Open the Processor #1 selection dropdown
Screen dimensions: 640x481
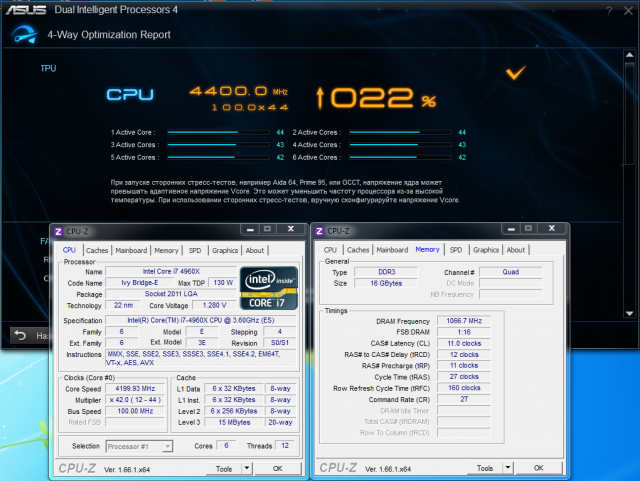pos(139,446)
